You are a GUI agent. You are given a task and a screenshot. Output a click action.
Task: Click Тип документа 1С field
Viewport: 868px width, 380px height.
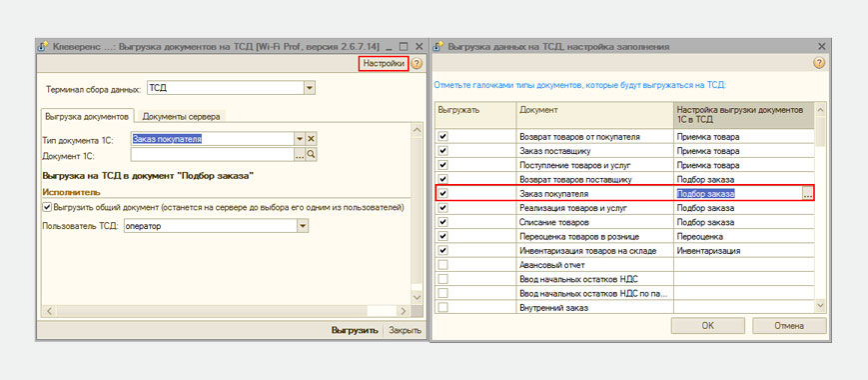coord(212,139)
